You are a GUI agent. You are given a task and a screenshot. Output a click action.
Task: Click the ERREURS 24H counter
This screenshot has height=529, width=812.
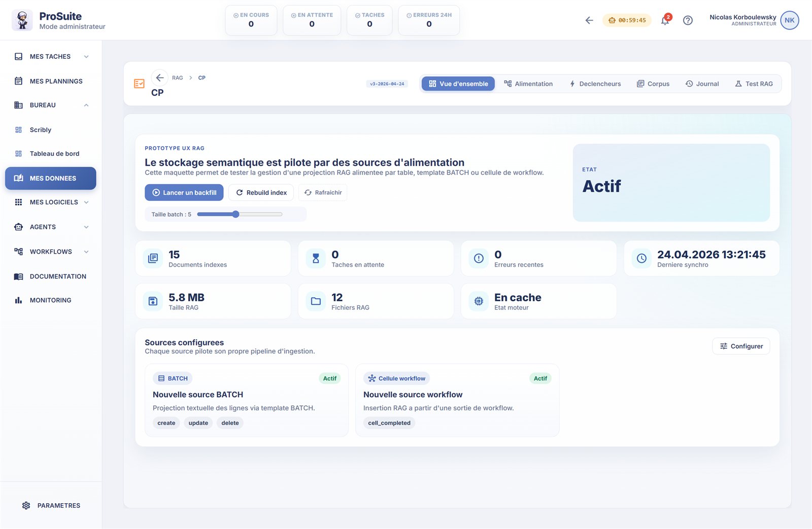pyautogui.click(x=429, y=20)
